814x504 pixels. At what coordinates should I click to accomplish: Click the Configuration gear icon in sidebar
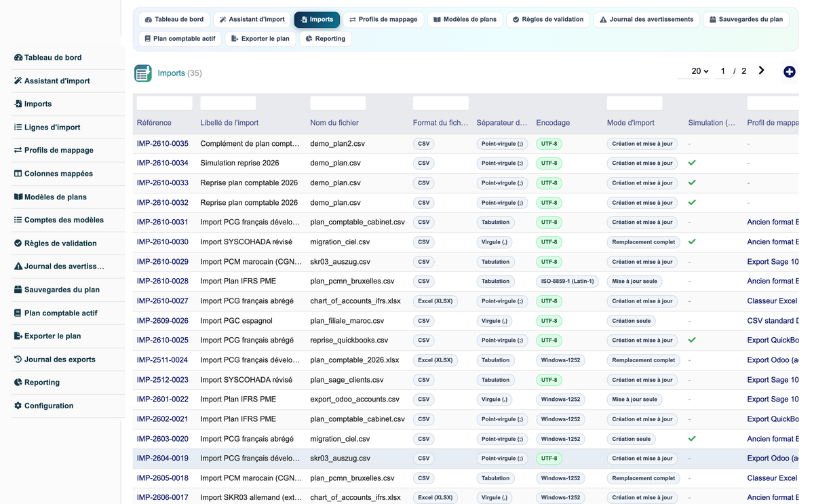tap(18, 406)
